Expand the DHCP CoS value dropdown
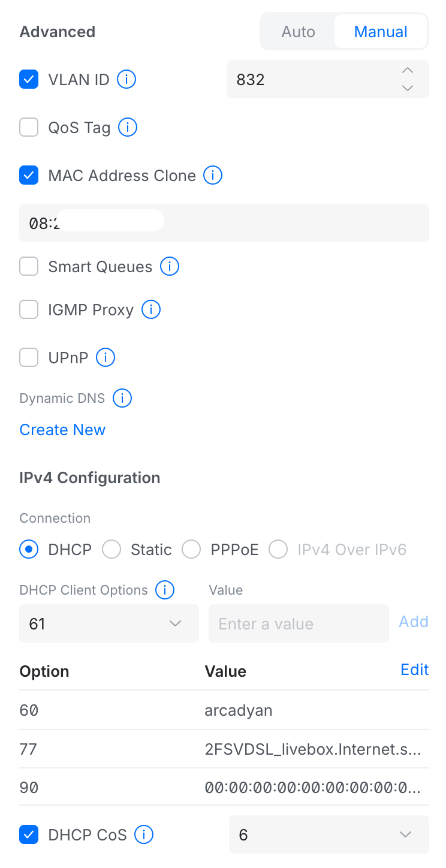This screenshot has height=868, width=446. 329,834
